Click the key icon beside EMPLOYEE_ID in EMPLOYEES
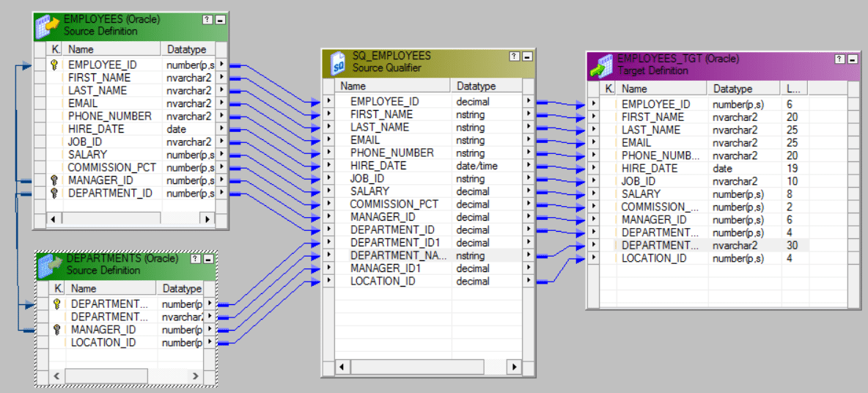Image resolution: width=868 pixels, height=393 pixels. point(54,65)
